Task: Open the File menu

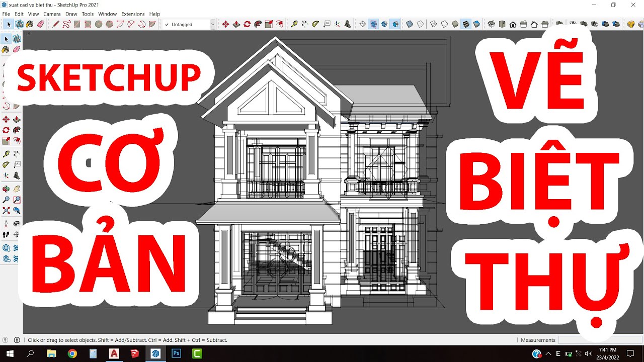Action: pyautogui.click(x=6, y=14)
